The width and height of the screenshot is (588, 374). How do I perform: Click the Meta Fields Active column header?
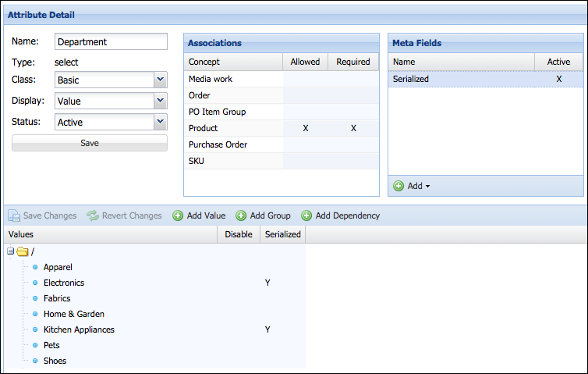(x=558, y=62)
